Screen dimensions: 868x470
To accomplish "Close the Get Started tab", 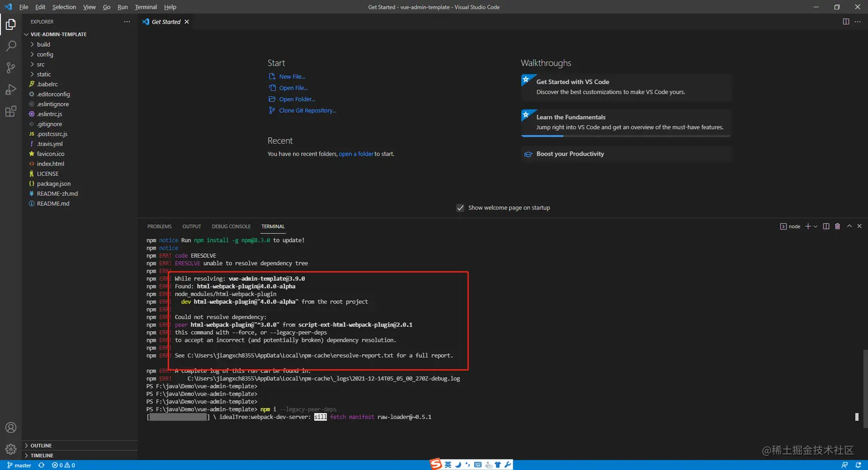I will (x=187, y=22).
